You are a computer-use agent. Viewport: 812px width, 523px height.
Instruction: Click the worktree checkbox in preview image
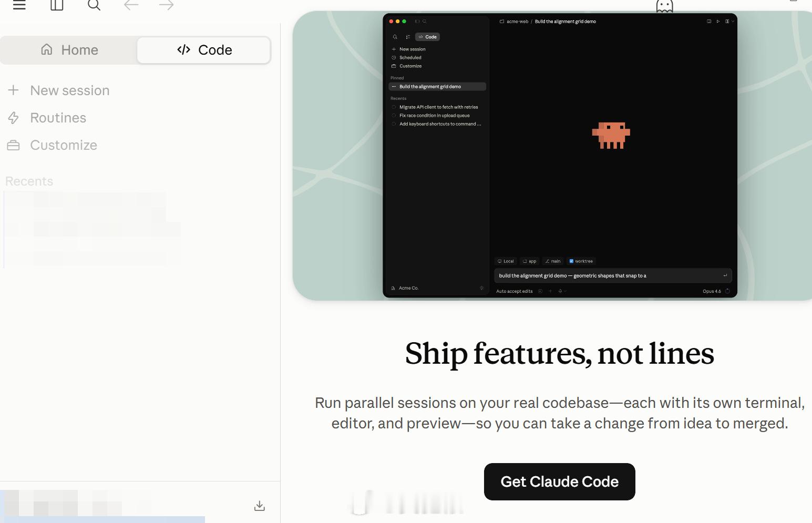[x=571, y=261]
